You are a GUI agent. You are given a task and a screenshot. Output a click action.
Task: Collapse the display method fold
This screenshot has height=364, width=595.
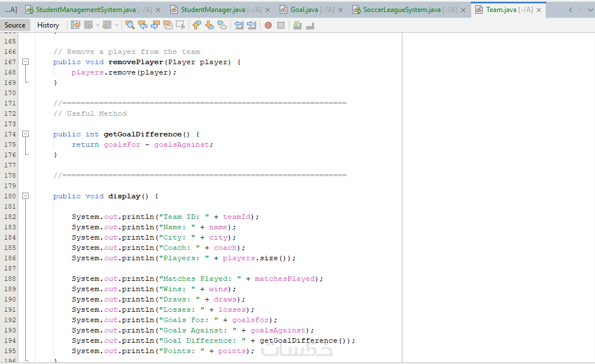[25, 196]
